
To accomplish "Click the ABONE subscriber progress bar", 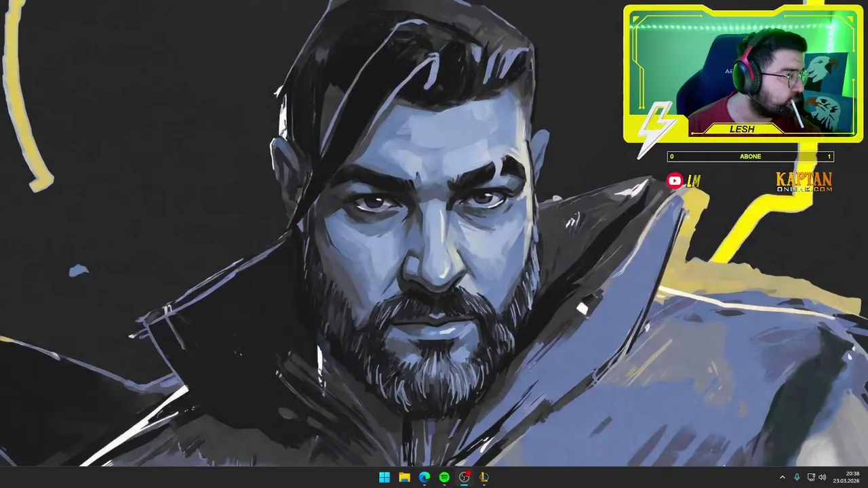I will pyautogui.click(x=750, y=157).
